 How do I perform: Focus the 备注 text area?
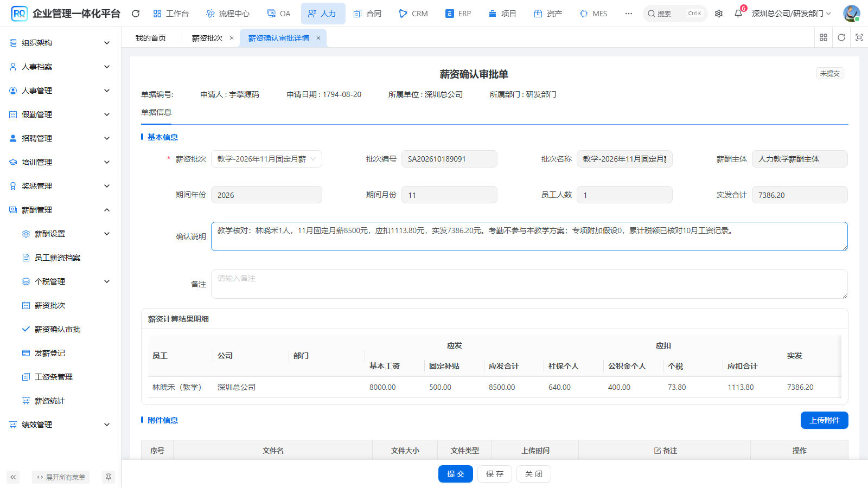pyautogui.click(x=529, y=284)
